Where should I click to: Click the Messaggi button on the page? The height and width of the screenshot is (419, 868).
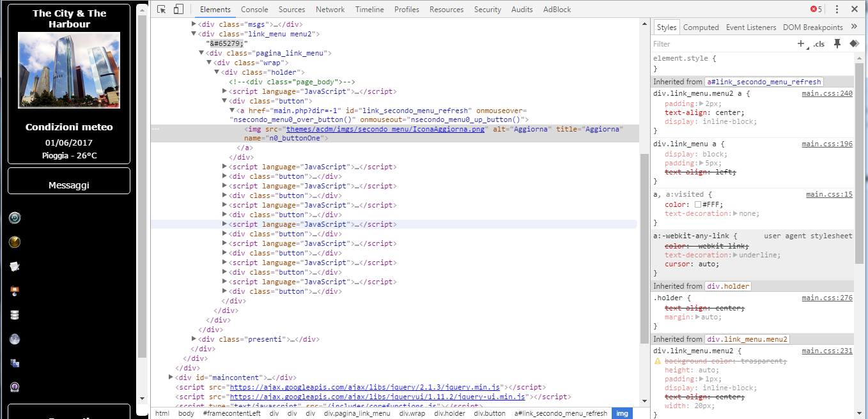tap(69, 181)
